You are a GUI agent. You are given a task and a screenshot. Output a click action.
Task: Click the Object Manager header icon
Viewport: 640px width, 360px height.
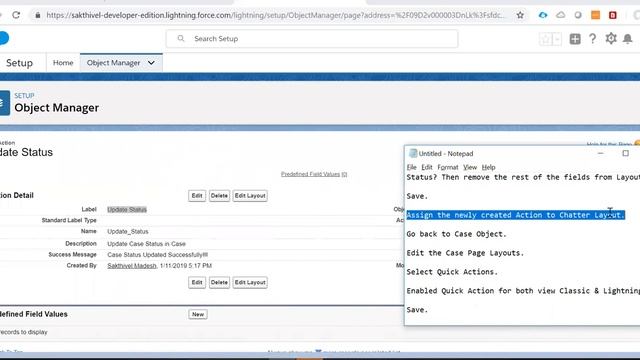point(4,103)
